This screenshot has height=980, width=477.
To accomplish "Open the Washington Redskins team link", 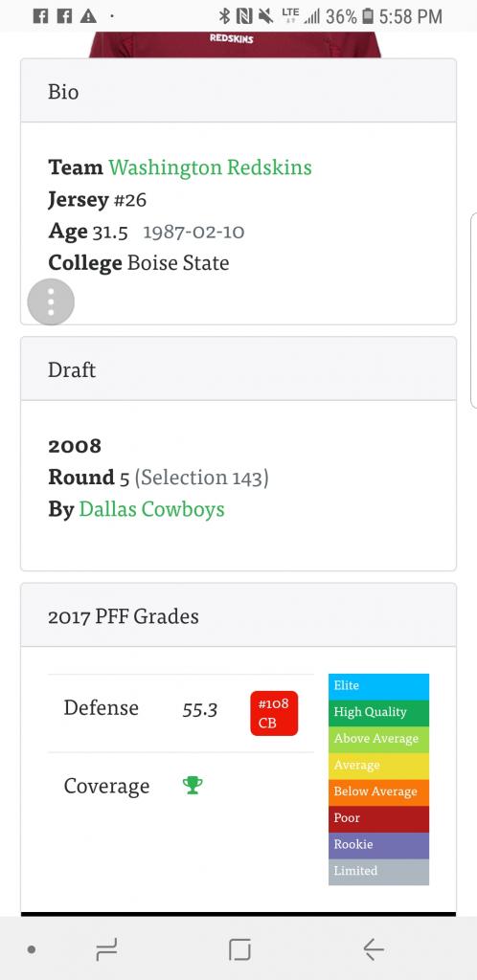I will tap(210, 167).
